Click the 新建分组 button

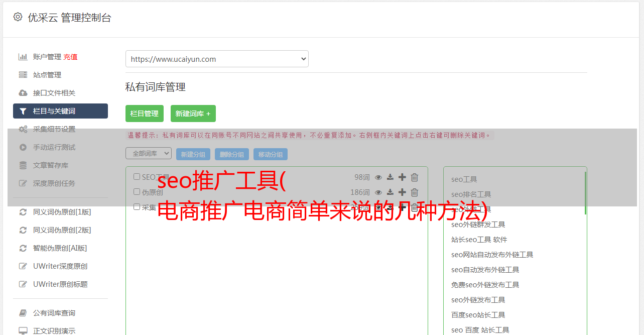tap(193, 154)
